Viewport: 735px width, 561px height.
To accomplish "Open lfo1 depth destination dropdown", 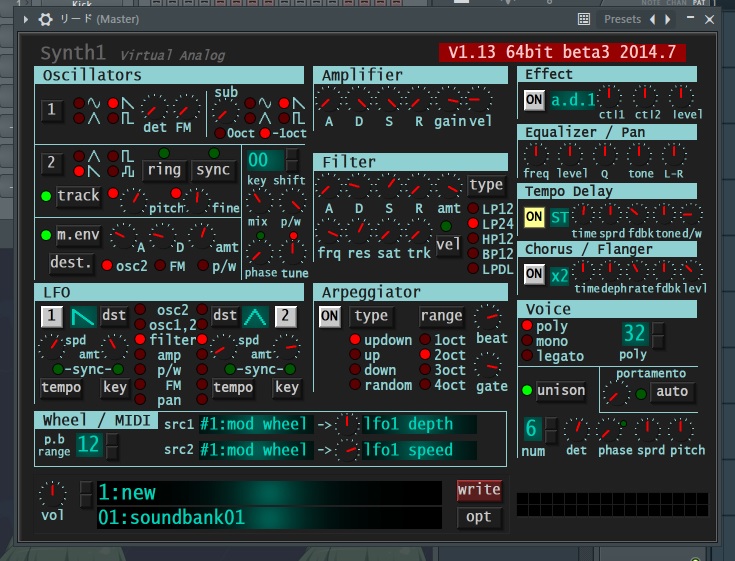I will click(420, 424).
